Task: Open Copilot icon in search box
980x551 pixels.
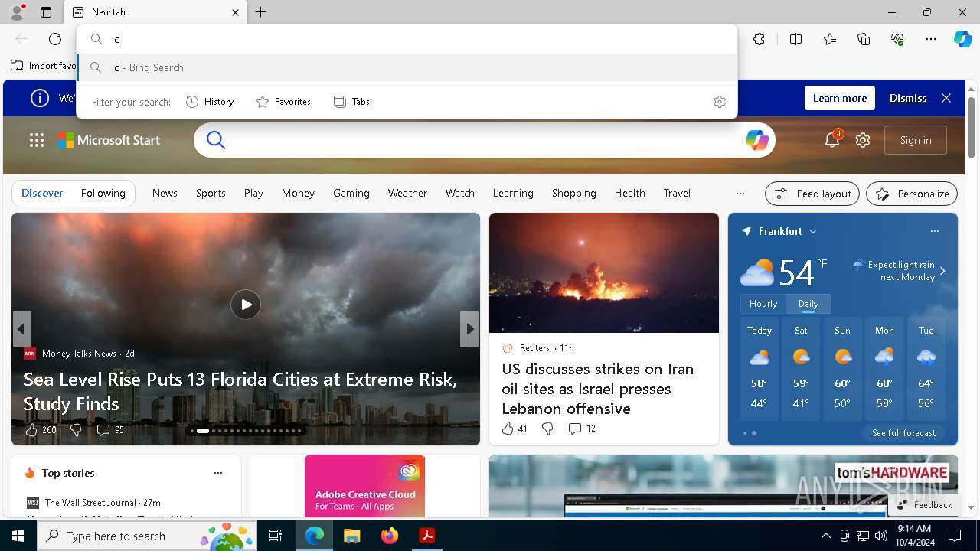Action: click(756, 140)
